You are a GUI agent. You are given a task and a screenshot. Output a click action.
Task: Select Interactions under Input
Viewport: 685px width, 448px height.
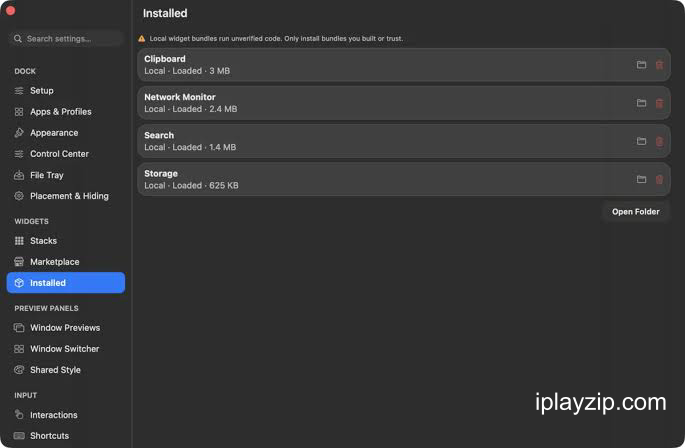pyautogui.click(x=66, y=415)
